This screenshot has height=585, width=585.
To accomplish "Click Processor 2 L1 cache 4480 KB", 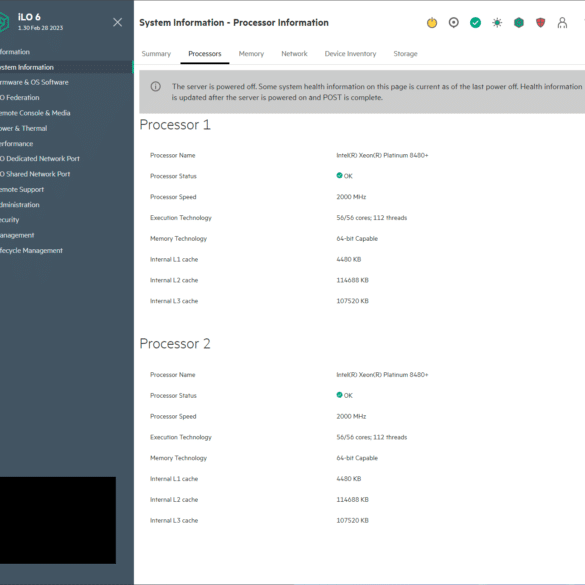I will (x=349, y=479).
